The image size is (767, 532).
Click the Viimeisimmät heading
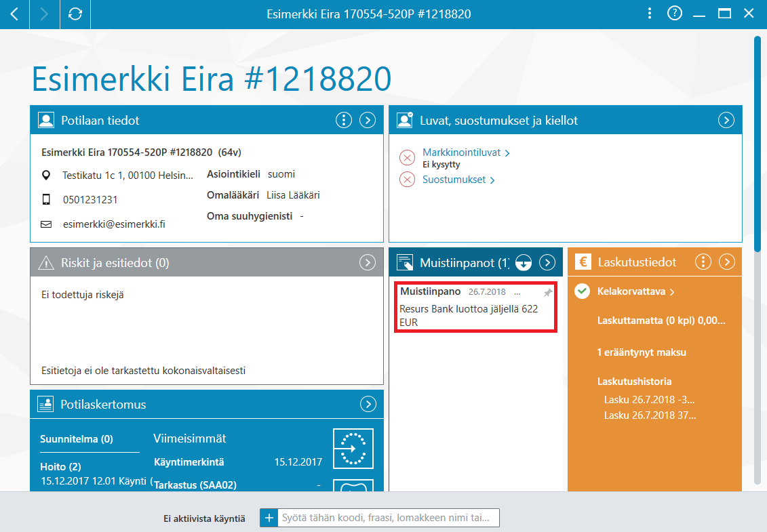(189, 438)
